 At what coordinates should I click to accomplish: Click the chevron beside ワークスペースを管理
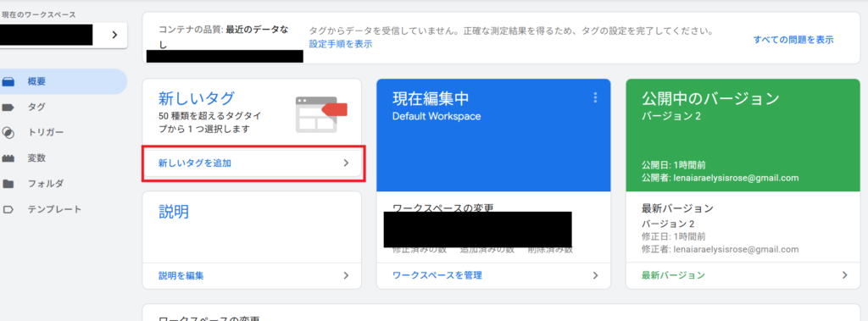(x=596, y=275)
